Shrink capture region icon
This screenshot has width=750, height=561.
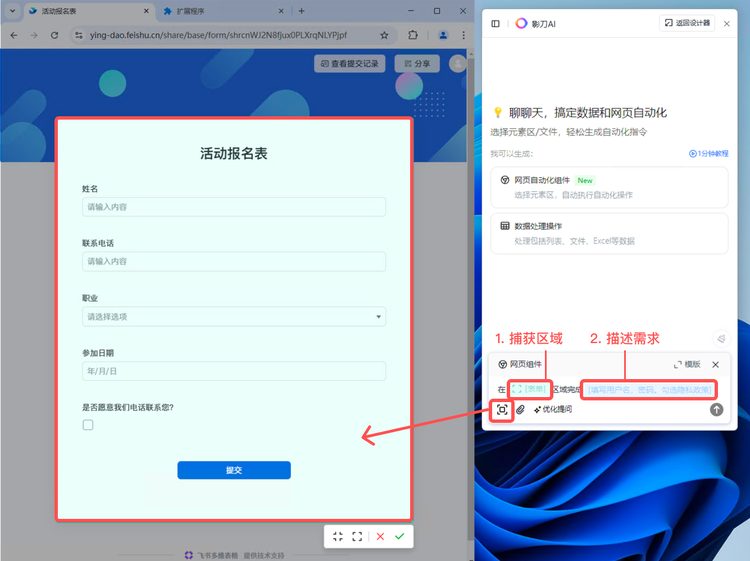338,536
